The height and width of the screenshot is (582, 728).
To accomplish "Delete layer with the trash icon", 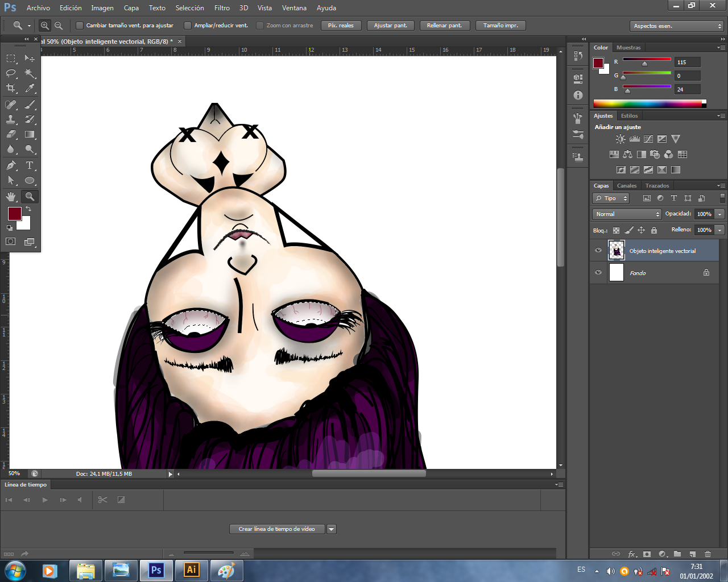I will pos(708,554).
